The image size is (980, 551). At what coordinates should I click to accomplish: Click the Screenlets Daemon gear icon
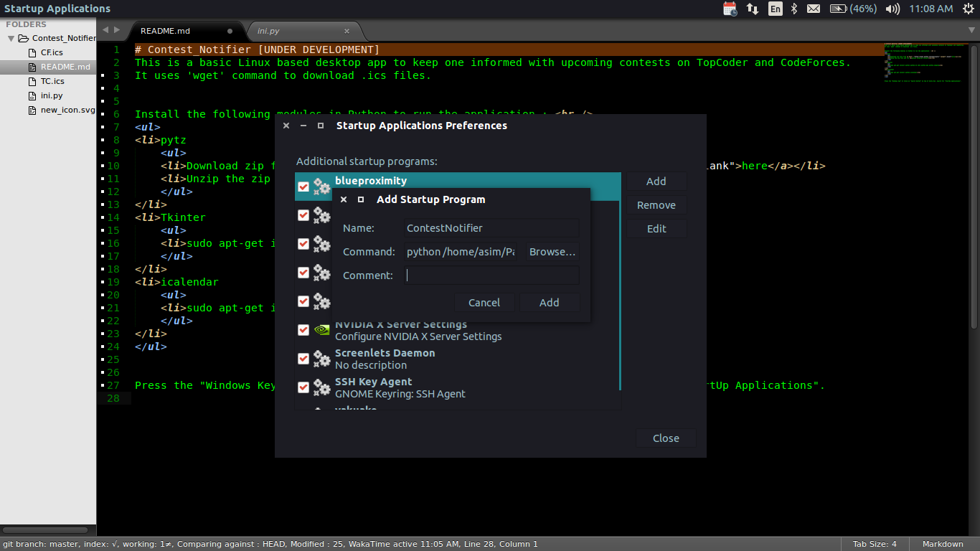coord(322,359)
